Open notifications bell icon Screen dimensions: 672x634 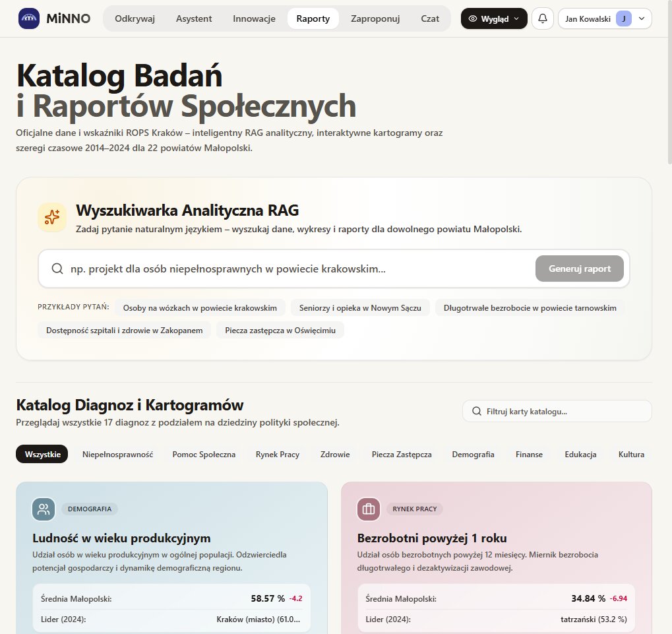(x=542, y=18)
